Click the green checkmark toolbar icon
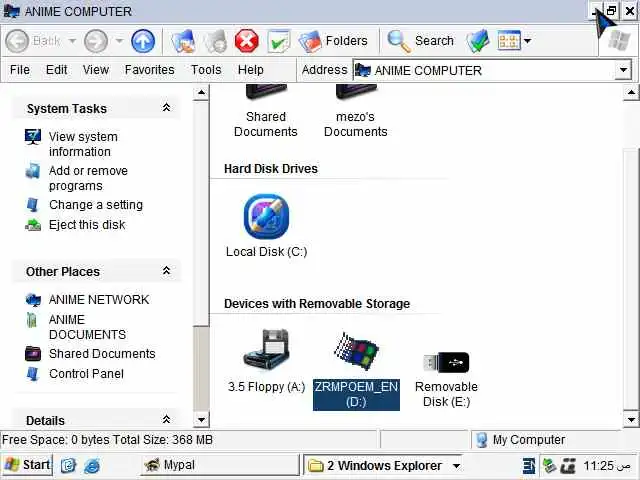The width and height of the screenshot is (640, 480). coord(279,41)
